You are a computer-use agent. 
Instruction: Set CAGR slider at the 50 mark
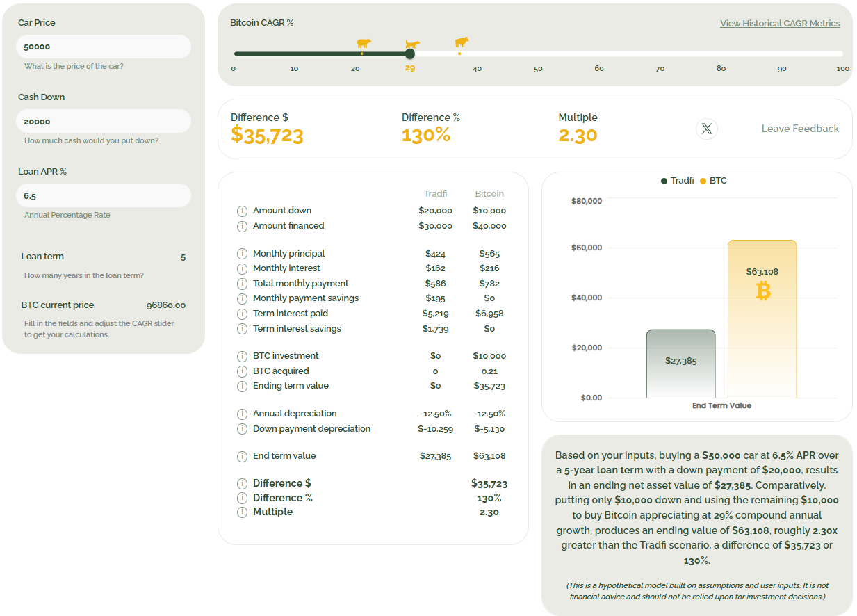(x=538, y=54)
